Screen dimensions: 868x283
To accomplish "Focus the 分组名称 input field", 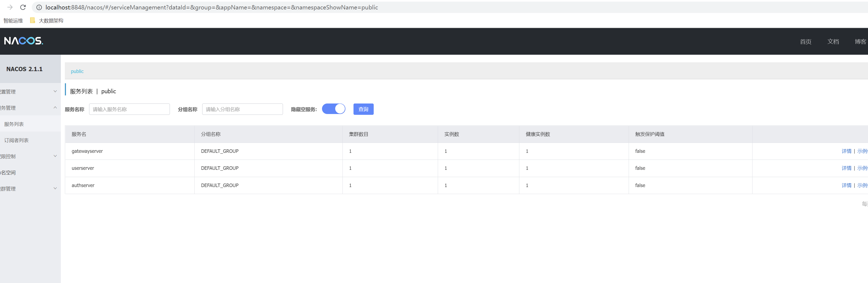I will coord(242,109).
